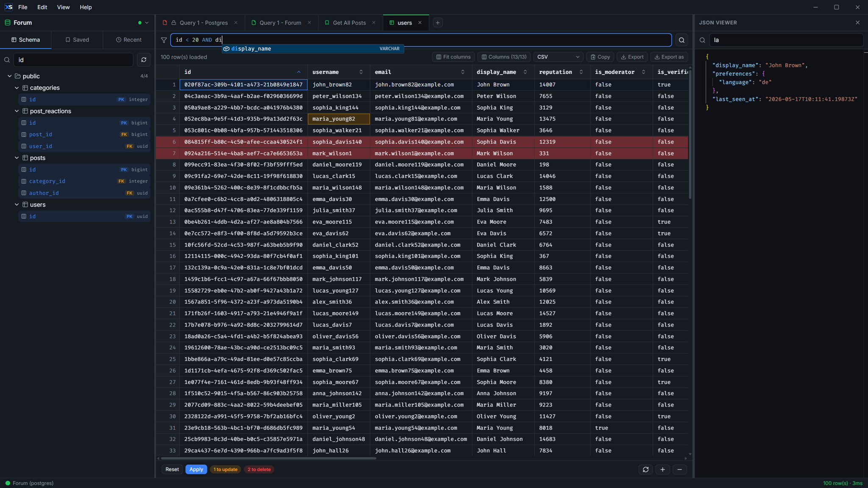The height and width of the screenshot is (488, 868).
Task: Click the Reset button
Action: (x=172, y=469)
